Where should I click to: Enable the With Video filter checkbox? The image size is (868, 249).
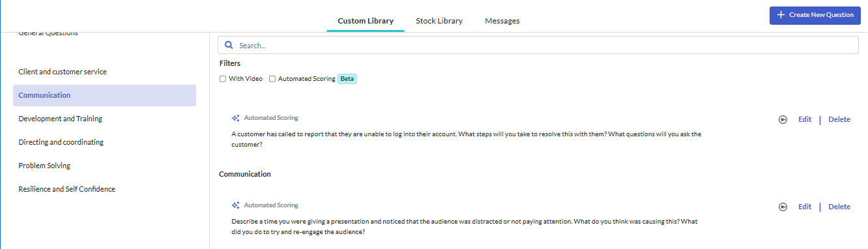(x=223, y=79)
